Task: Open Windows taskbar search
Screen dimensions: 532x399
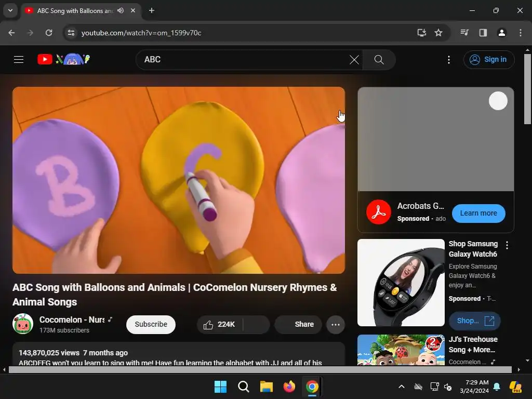Action: (243, 387)
